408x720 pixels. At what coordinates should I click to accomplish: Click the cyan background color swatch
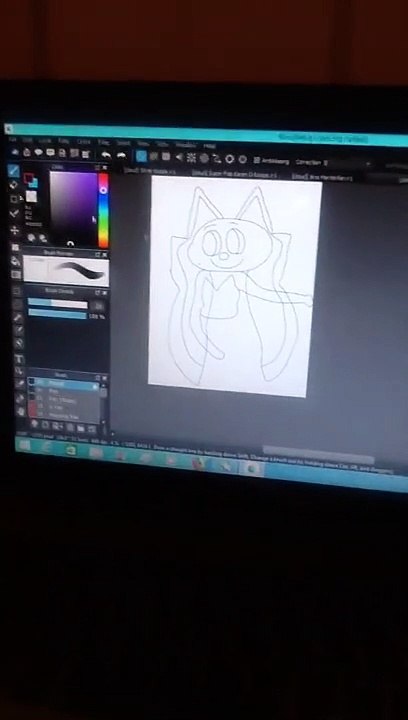[34, 183]
